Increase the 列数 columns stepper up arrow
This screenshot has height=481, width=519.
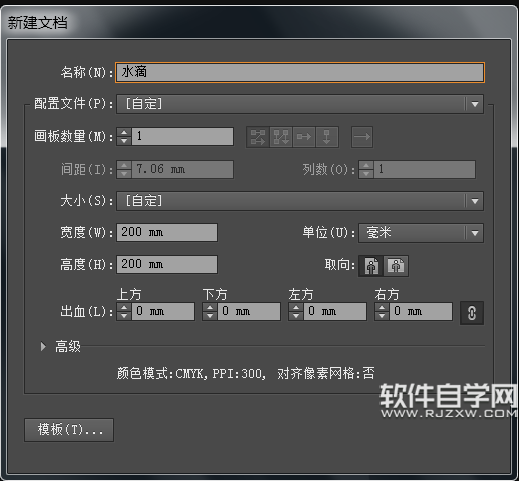(x=366, y=165)
